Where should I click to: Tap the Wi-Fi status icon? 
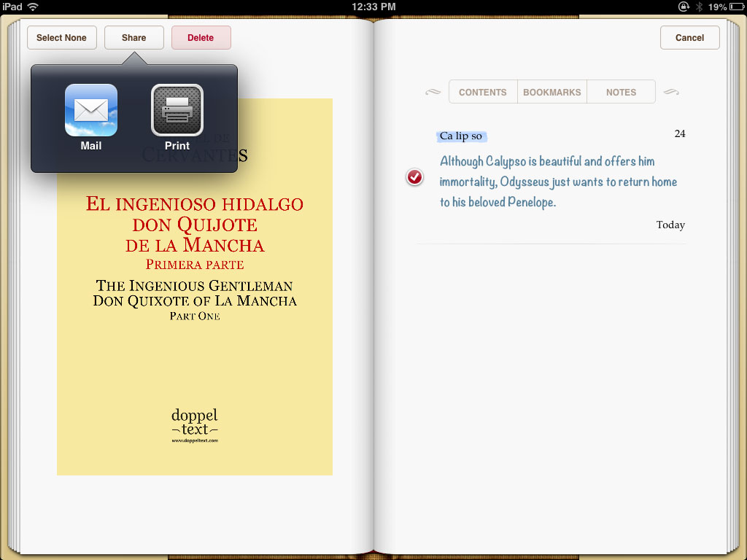coord(33,7)
